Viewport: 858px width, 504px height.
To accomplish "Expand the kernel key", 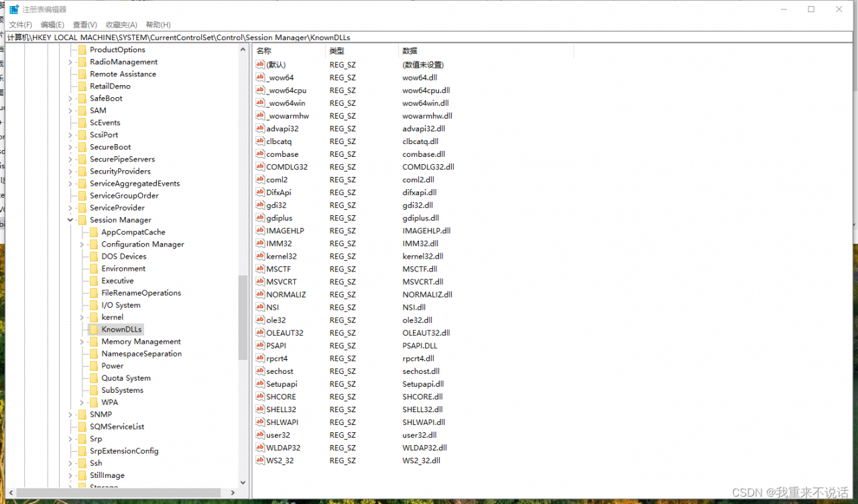I will (82, 317).
